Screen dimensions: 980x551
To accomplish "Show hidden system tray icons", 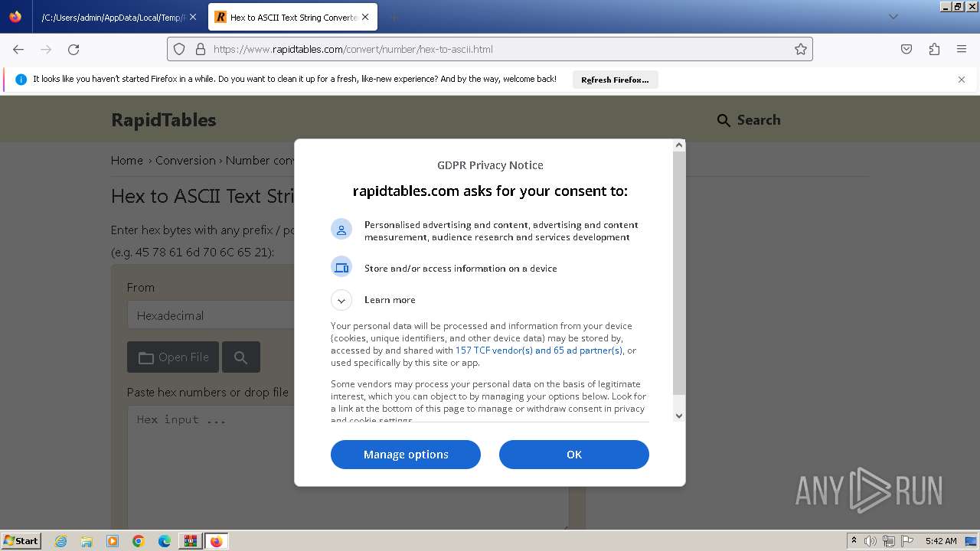I will click(854, 541).
